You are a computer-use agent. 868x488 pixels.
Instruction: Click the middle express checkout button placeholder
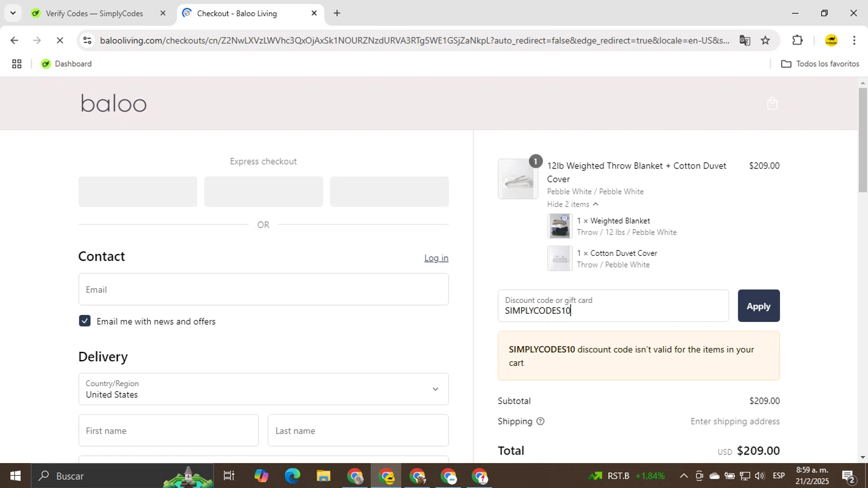pyautogui.click(x=263, y=192)
